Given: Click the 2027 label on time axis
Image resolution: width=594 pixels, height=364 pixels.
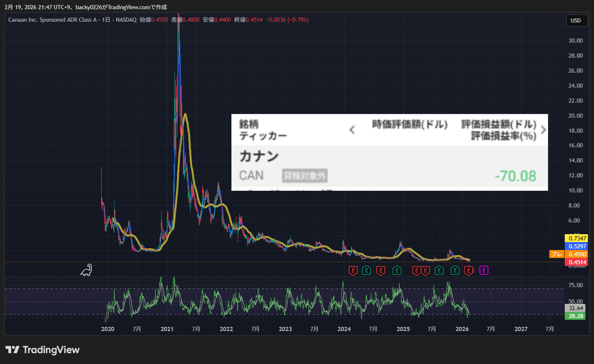Looking at the screenshot, I should click(x=521, y=329).
